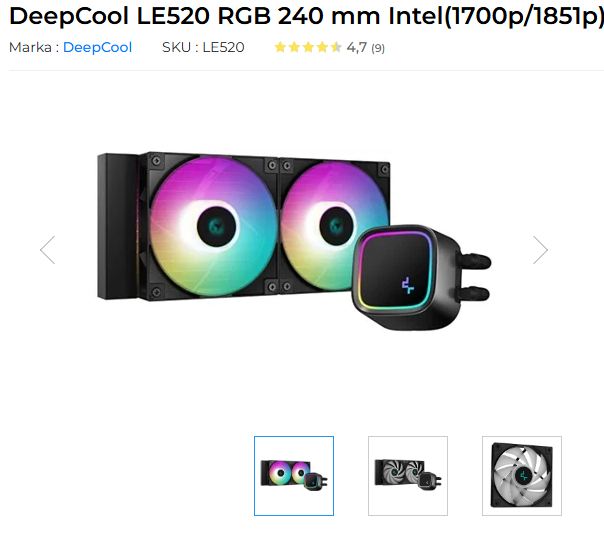The image size is (604, 545).
Task: Click the left RGB fan in main image
Action: 213,224
